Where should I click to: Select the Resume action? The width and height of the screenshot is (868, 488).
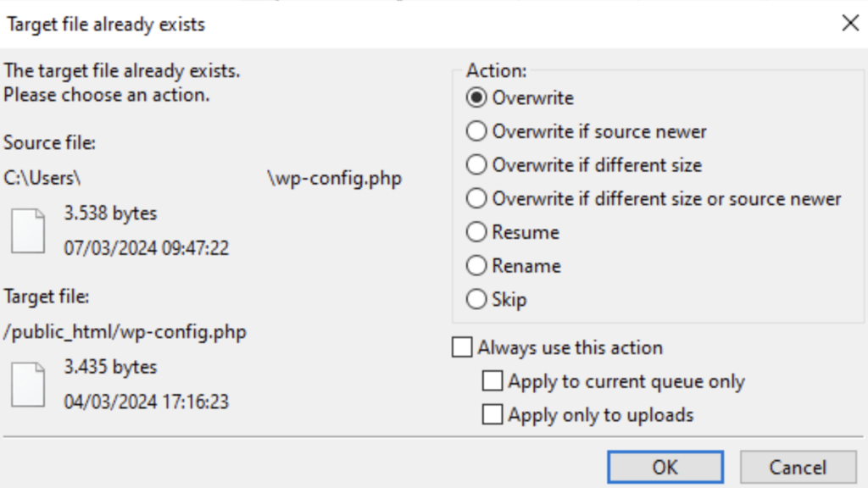pyautogui.click(x=476, y=231)
